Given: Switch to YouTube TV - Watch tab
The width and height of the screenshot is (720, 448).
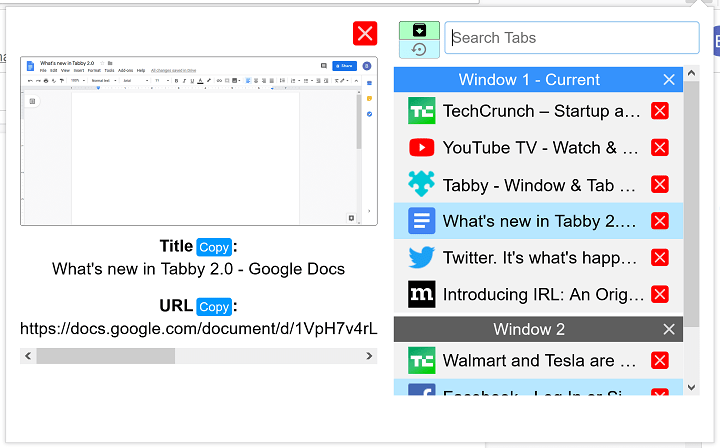Looking at the screenshot, I should pyautogui.click(x=540, y=148).
